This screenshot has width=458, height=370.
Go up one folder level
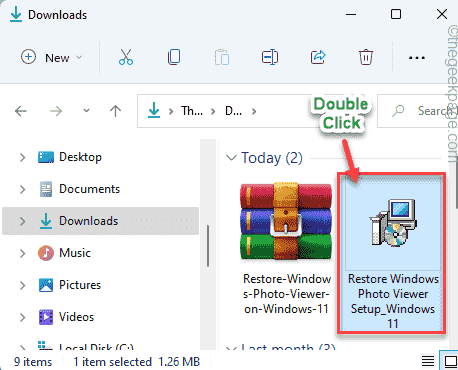(x=115, y=111)
